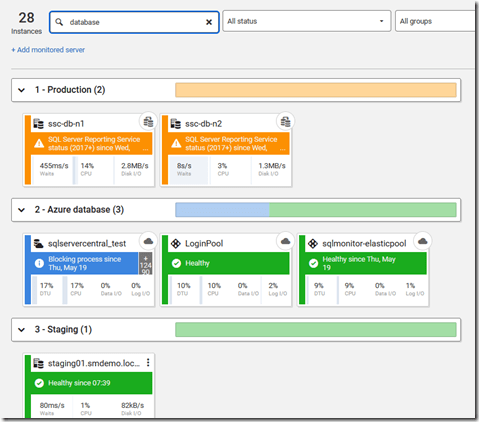Click the elastic pool icon beside LoginPool
The width and height of the screenshot is (479, 422).
pos(176,244)
